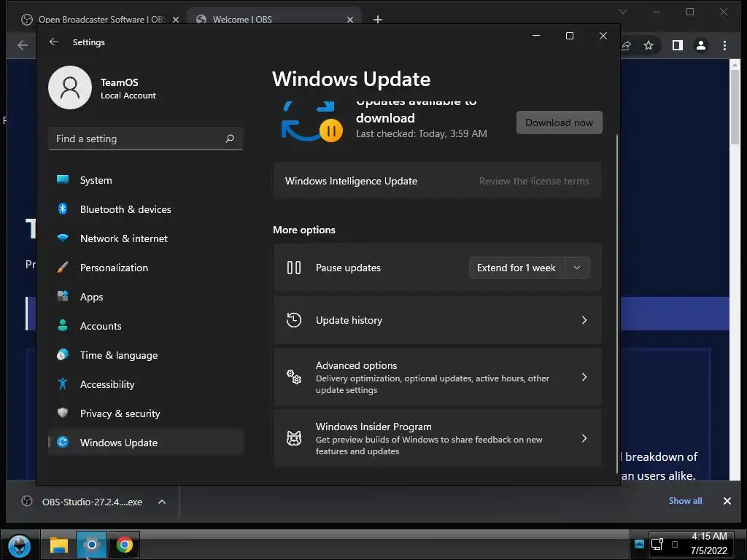The height and width of the screenshot is (560, 747).
Task: Click the Accessibility figure icon
Action: coord(63,384)
